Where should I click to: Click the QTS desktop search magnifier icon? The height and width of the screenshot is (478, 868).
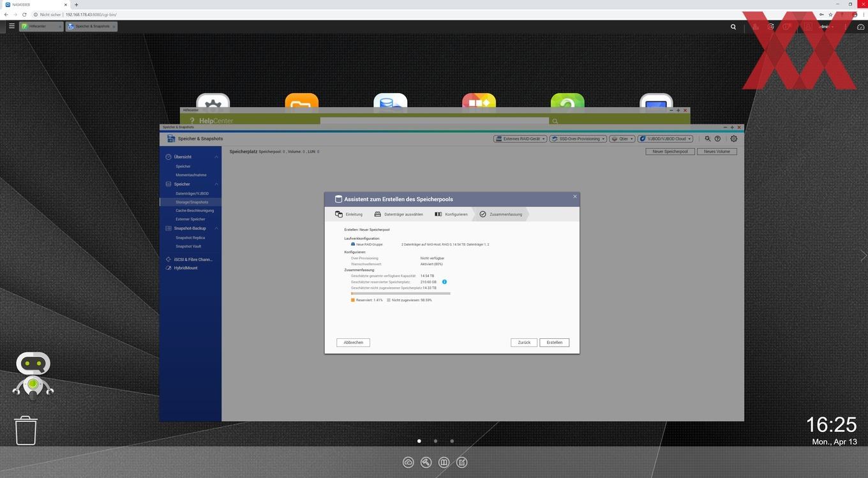tap(733, 27)
